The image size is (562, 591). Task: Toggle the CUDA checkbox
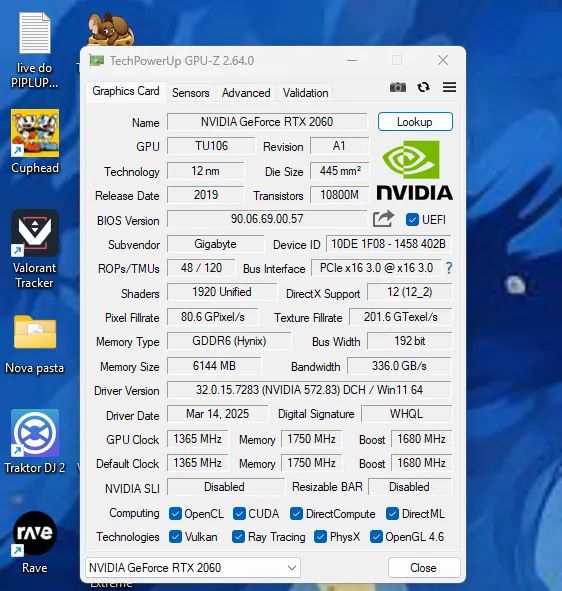(x=239, y=513)
